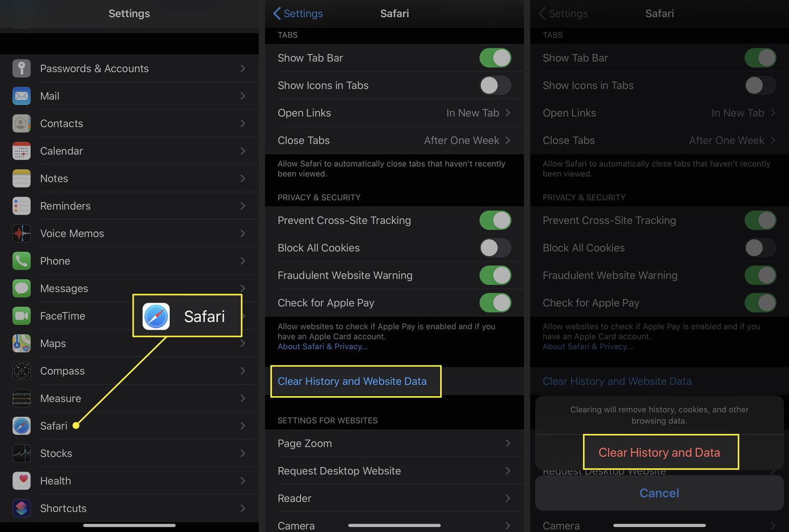
Task: Toggle Show Icons in Tabs on
Action: (x=494, y=85)
